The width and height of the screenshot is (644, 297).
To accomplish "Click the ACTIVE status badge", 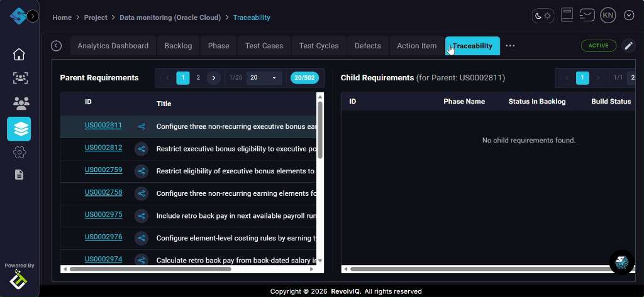I will [599, 46].
